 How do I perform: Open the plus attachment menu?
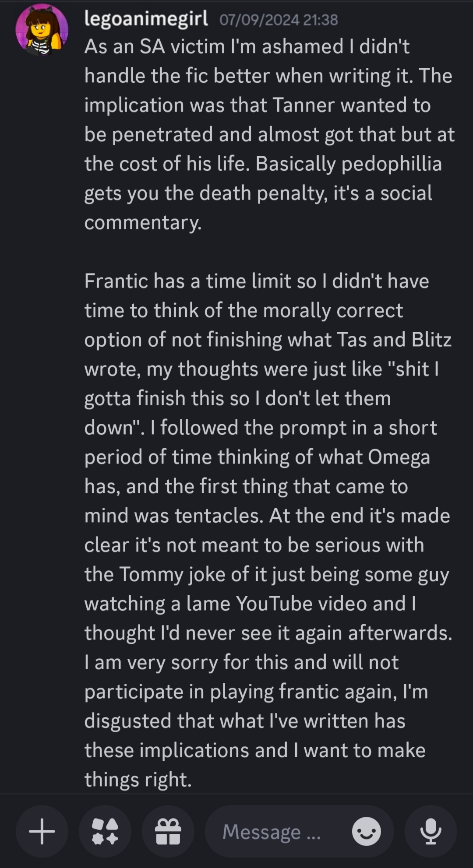point(42,831)
